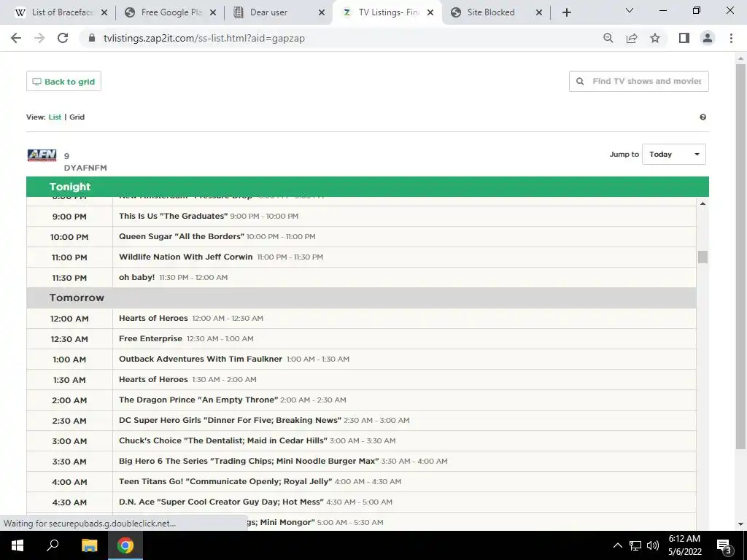The height and width of the screenshot is (560, 747).
Task: Open Hearts of Heroes 1:30 AM listing
Action: [x=153, y=379]
